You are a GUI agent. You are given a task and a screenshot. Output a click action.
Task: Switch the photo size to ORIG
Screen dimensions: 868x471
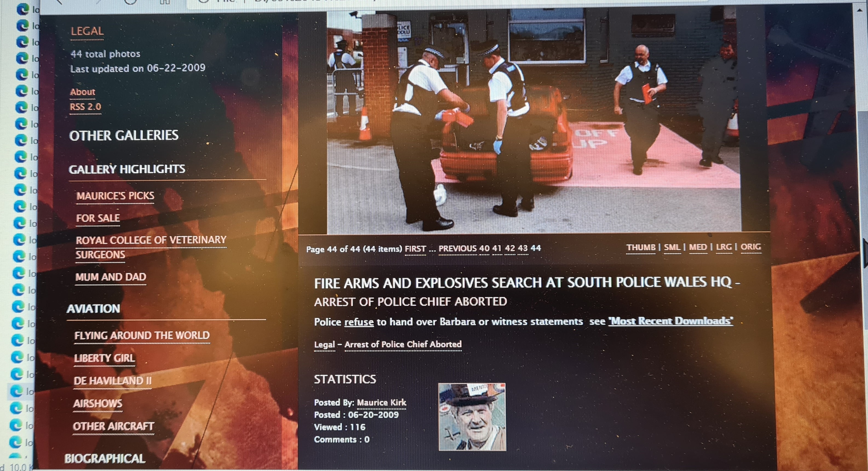coord(750,247)
